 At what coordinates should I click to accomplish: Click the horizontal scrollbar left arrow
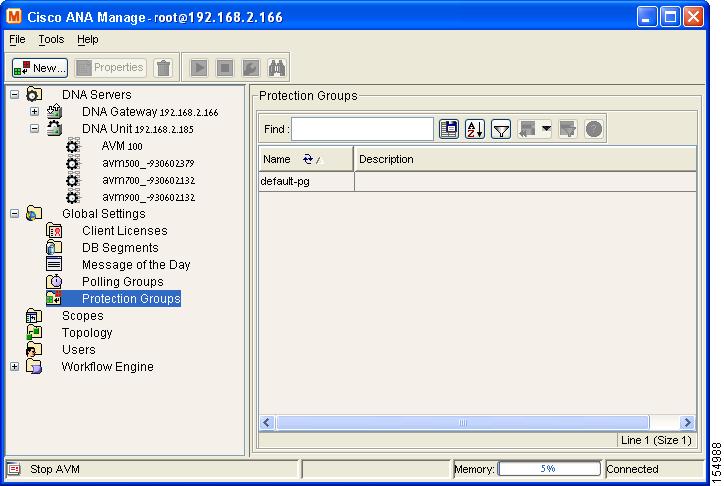[266, 422]
